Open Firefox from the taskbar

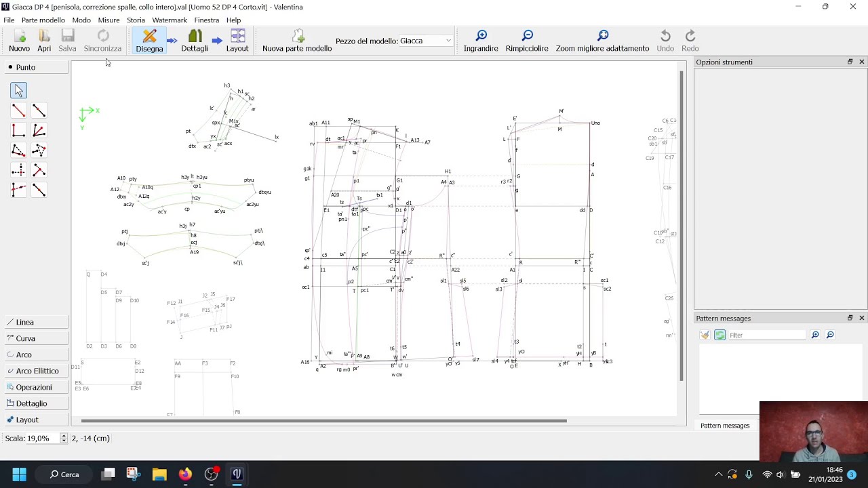tap(185, 474)
